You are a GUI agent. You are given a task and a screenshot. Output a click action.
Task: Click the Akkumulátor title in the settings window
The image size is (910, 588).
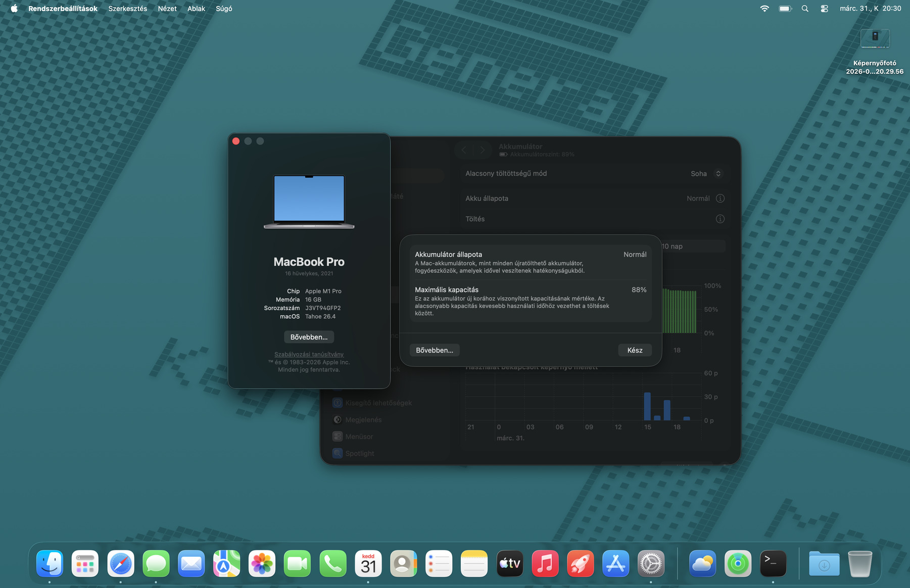tap(520, 146)
